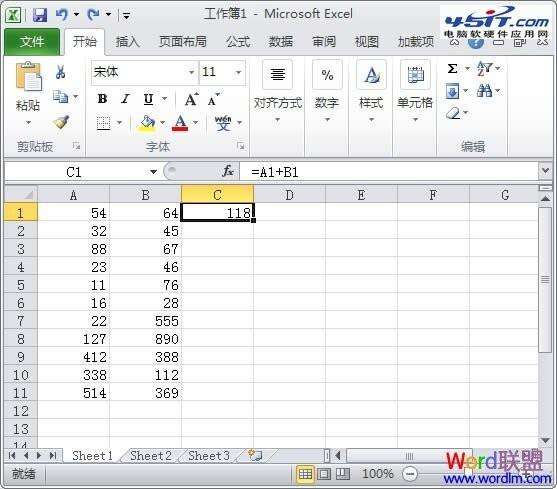
Task: Expand the formula bar
Action: pos(546,171)
